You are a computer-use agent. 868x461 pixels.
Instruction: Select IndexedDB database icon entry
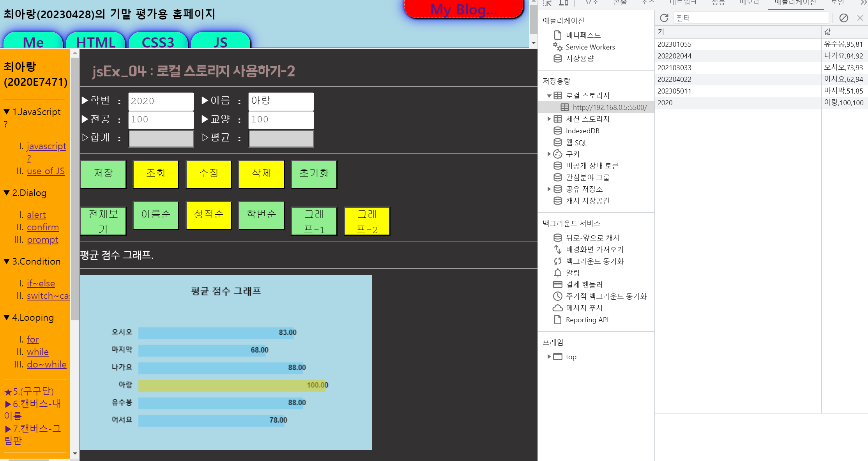tap(582, 131)
